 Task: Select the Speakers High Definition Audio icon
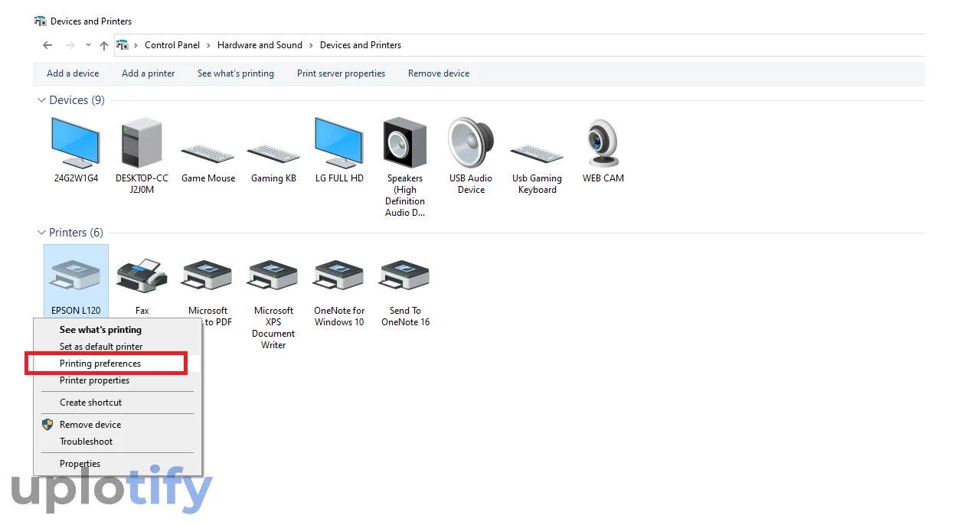[405, 142]
